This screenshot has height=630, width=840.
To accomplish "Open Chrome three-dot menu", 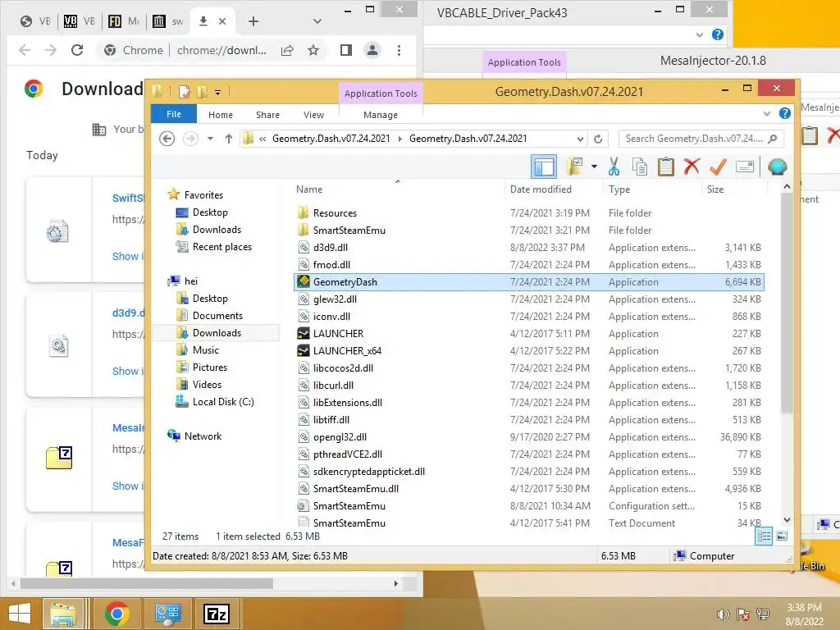I will point(399,50).
